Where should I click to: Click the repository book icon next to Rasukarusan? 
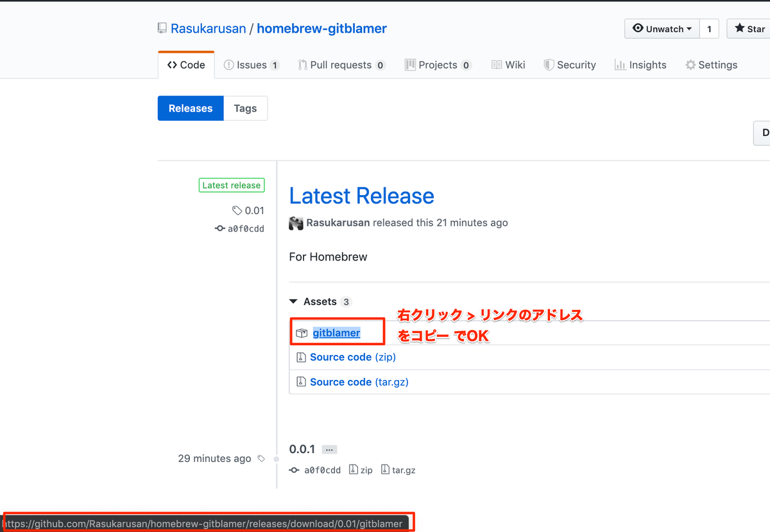pyautogui.click(x=162, y=28)
